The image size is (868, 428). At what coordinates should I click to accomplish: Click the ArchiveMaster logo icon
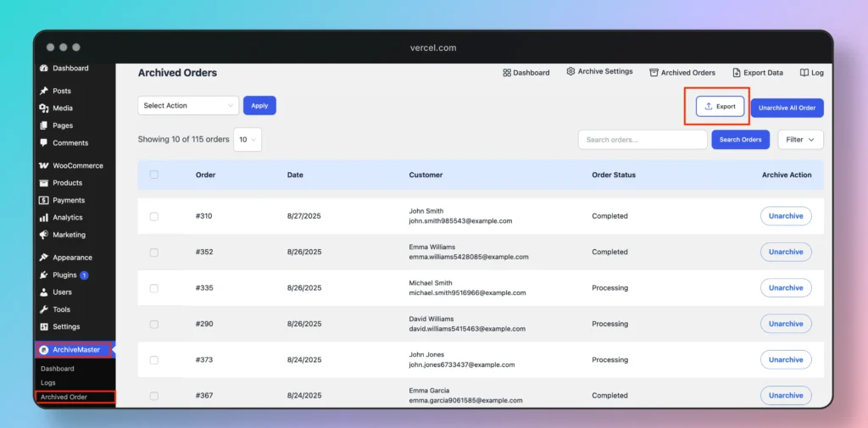pos(44,350)
